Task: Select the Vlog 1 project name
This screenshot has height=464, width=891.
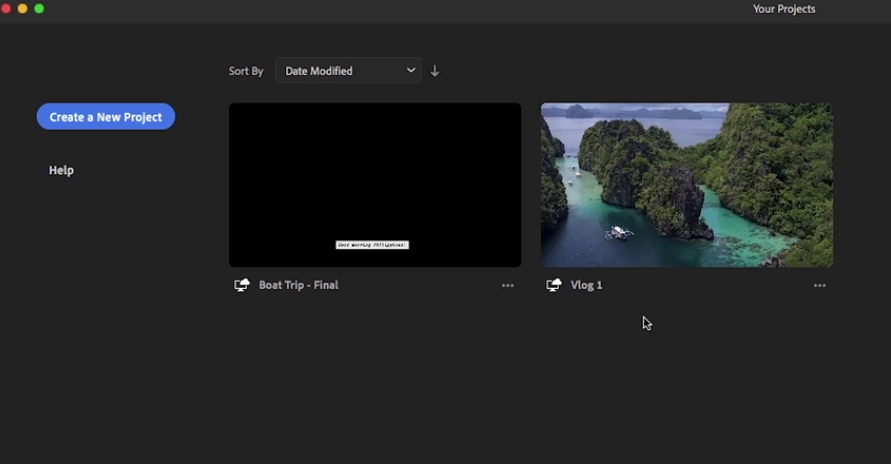Action: point(586,285)
